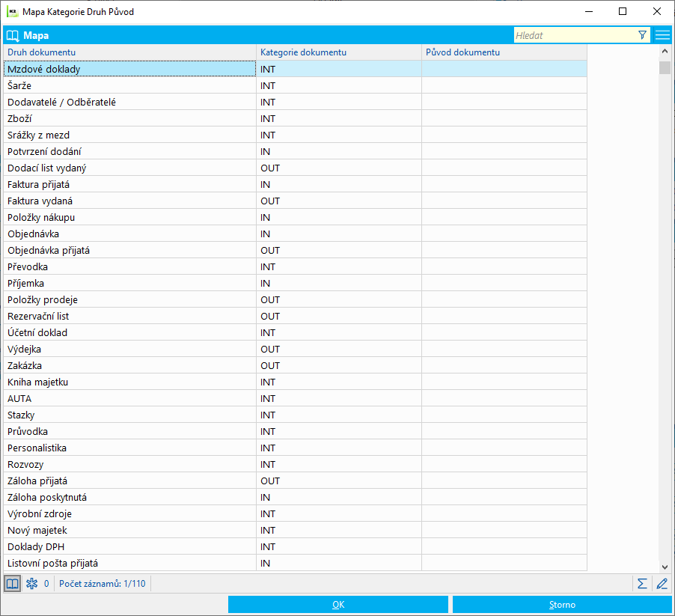Image resolution: width=675 pixels, height=616 pixels.
Task: Open the hamburger menu icon in Mapa header
Action: point(662,35)
